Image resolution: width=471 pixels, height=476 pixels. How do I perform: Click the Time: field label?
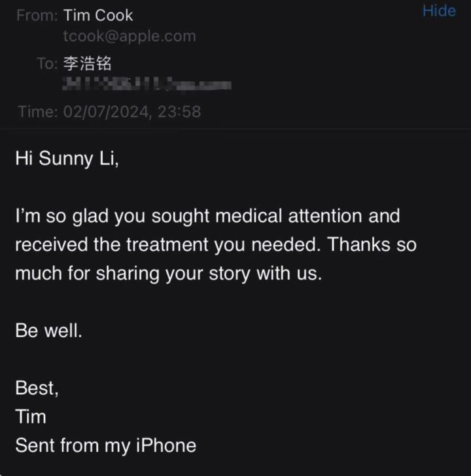37,112
